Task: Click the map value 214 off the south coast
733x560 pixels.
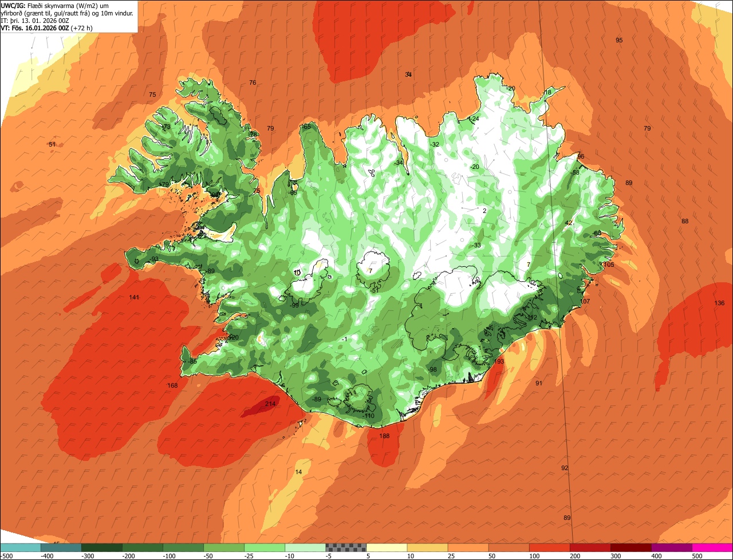Action: (x=270, y=404)
